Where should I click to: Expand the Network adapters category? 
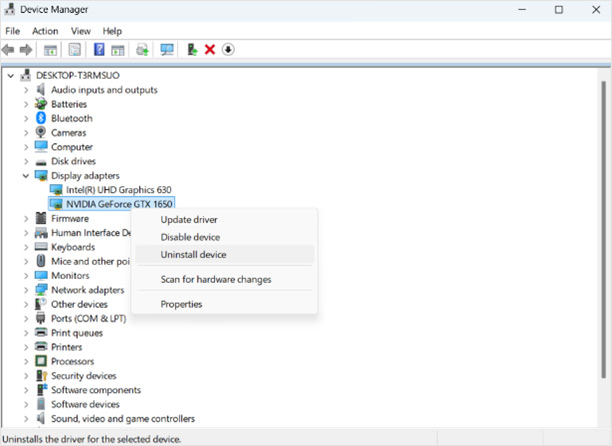coord(26,290)
